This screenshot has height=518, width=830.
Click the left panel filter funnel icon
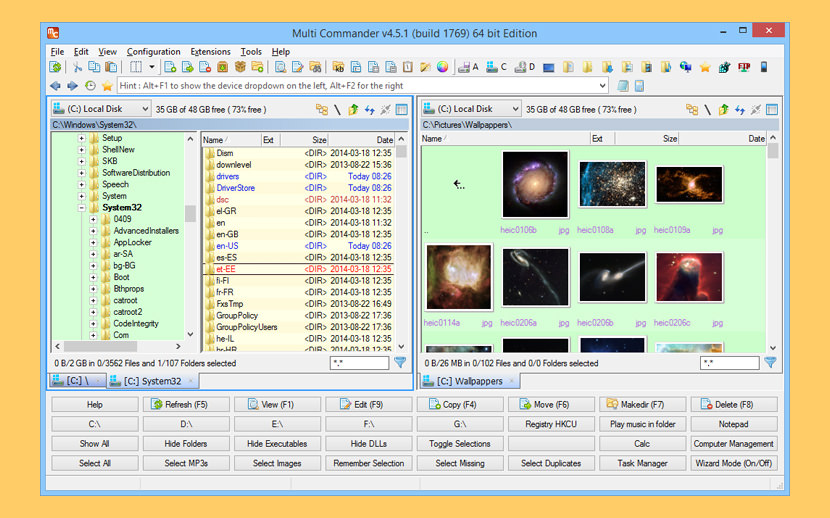pyautogui.click(x=400, y=362)
